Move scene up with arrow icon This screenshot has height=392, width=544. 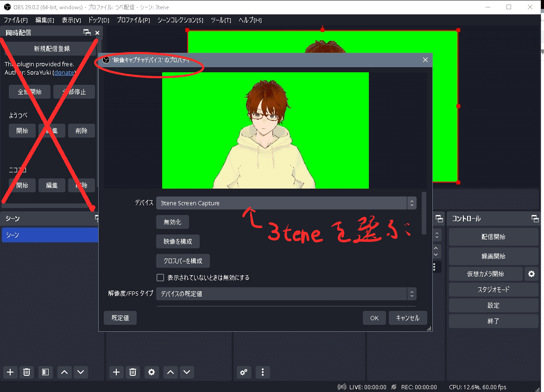click(x=64, y=372)
